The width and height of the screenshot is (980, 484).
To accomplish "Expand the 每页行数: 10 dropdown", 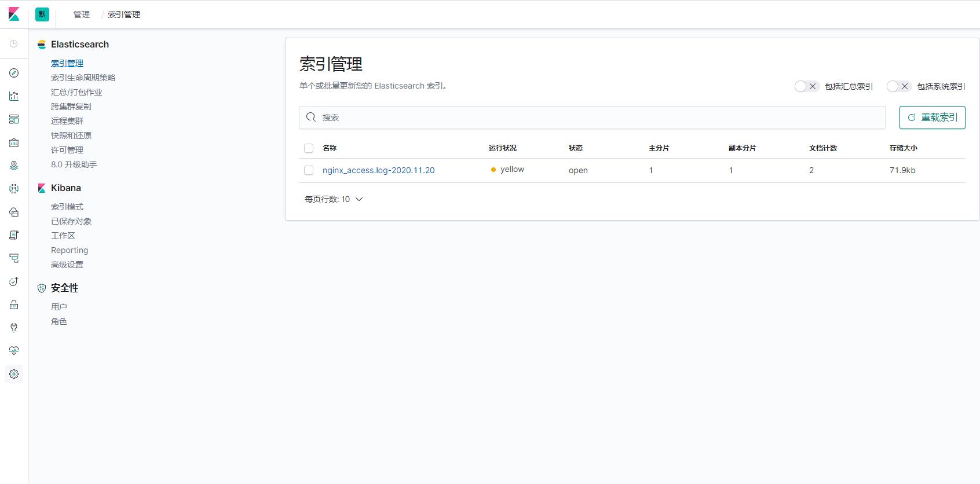I will click(334, 199).
